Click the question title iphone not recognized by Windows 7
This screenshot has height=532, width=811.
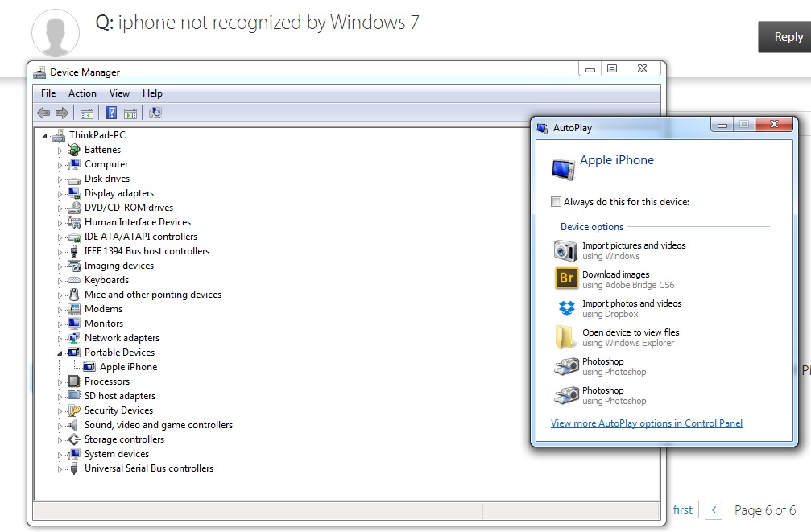point(268,23)
